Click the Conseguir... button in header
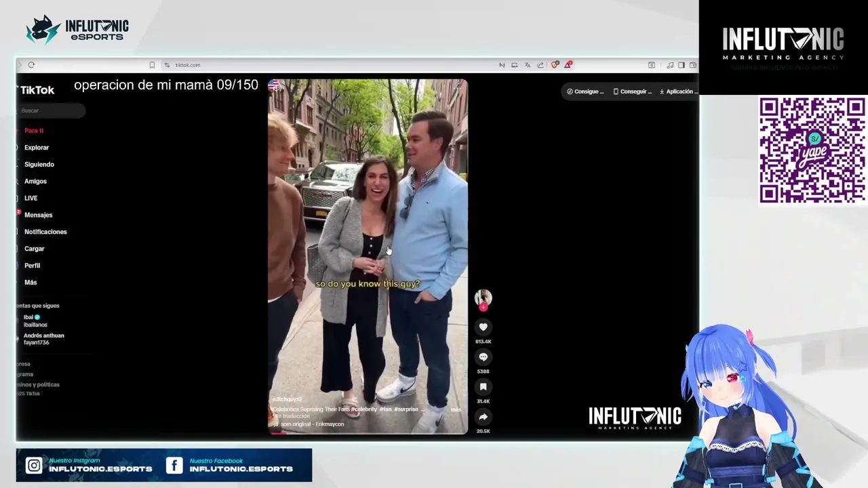This screenshot has height=488, width=868. 633,91
